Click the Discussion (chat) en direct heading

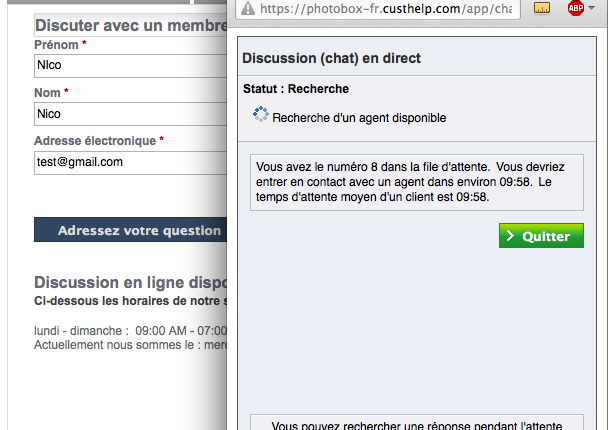point(331,58)
